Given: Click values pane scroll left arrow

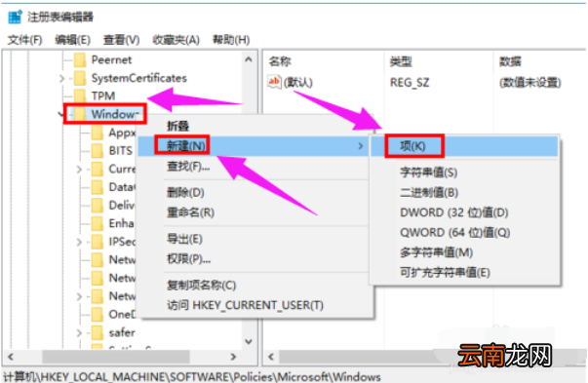Looking at the screenshot, I should pos(271,357).
